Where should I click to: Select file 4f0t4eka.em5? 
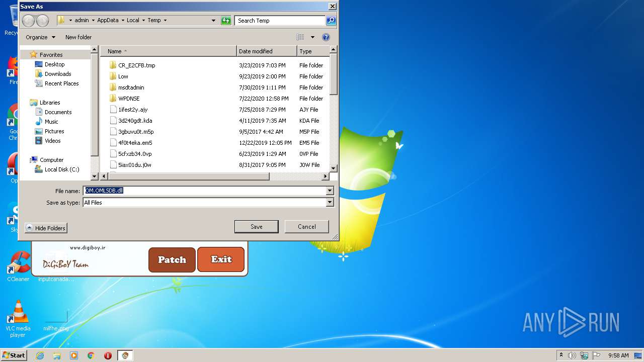[x=135, y=143]
